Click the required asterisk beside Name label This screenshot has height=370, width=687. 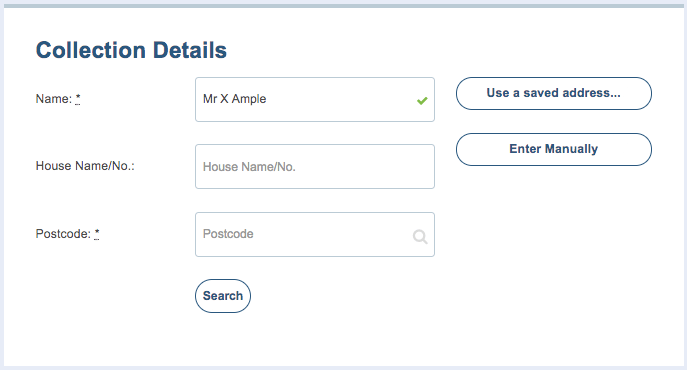coord(78,99)
